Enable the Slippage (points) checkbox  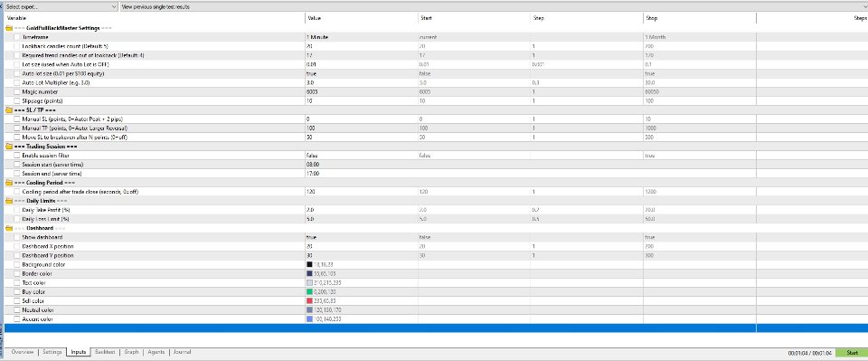17,100
